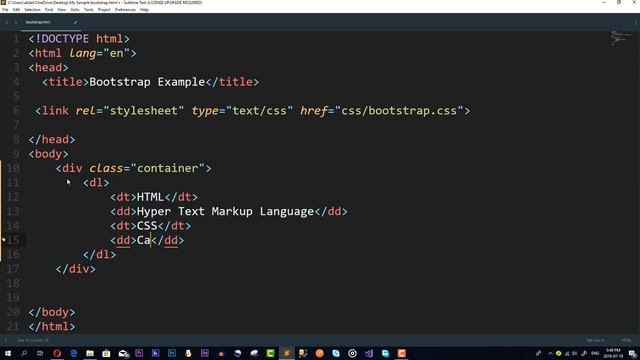Click the closing </head> tag
This screenshot has width=640, height=360.
[x=52, y=140]
